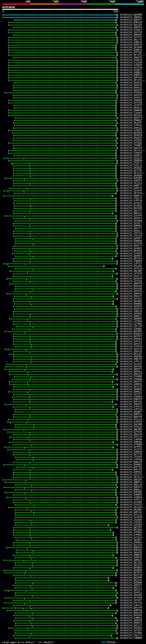Select the UniRef100_B9S693 label

131,278
